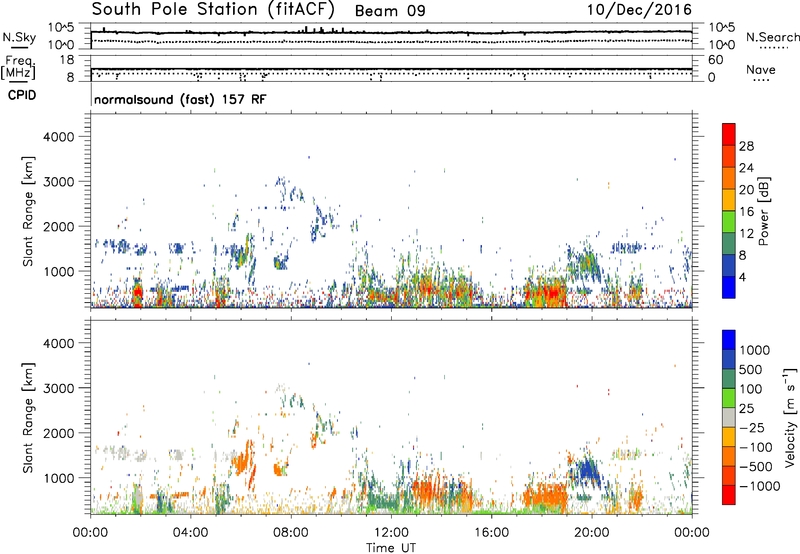The height and width of the screenshot is (554, 800).
Task: Click the date '10/Dec/2016'
Action: (x=639, y=10)
